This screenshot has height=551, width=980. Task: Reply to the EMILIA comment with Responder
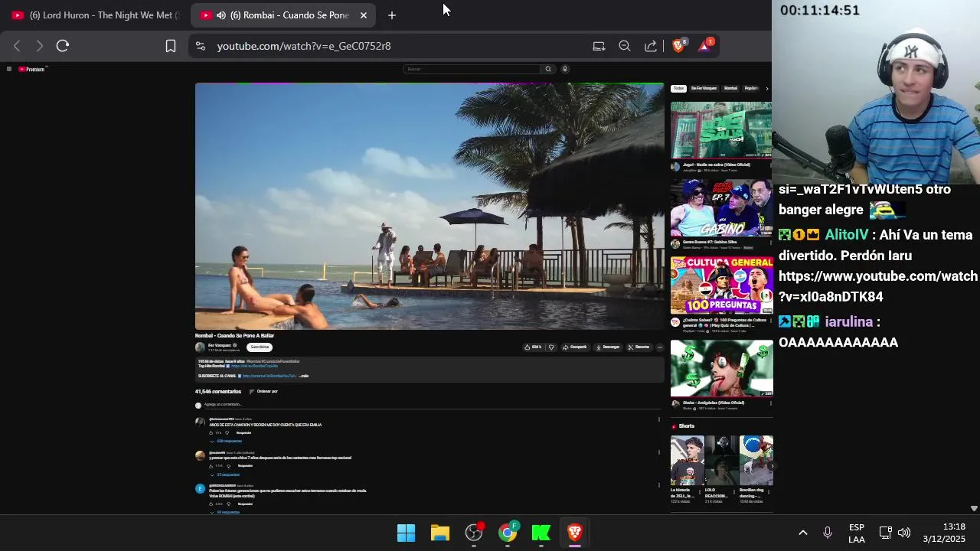pos(243,433)
